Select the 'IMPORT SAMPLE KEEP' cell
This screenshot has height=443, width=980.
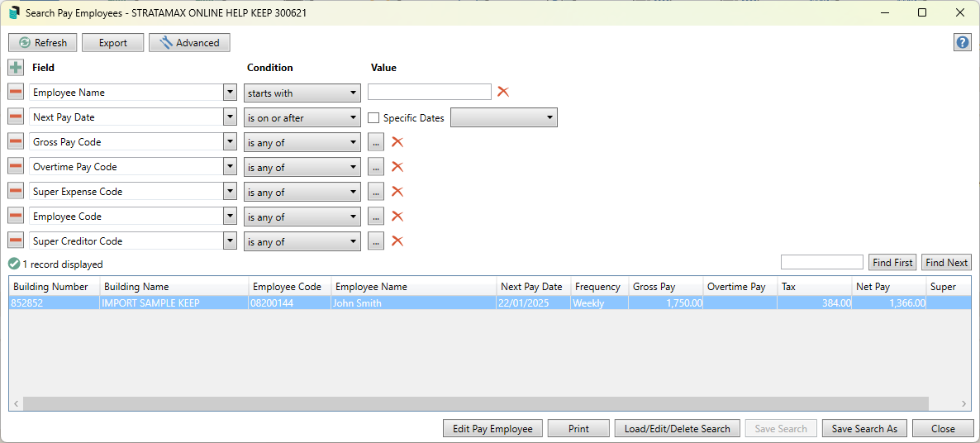174,303
